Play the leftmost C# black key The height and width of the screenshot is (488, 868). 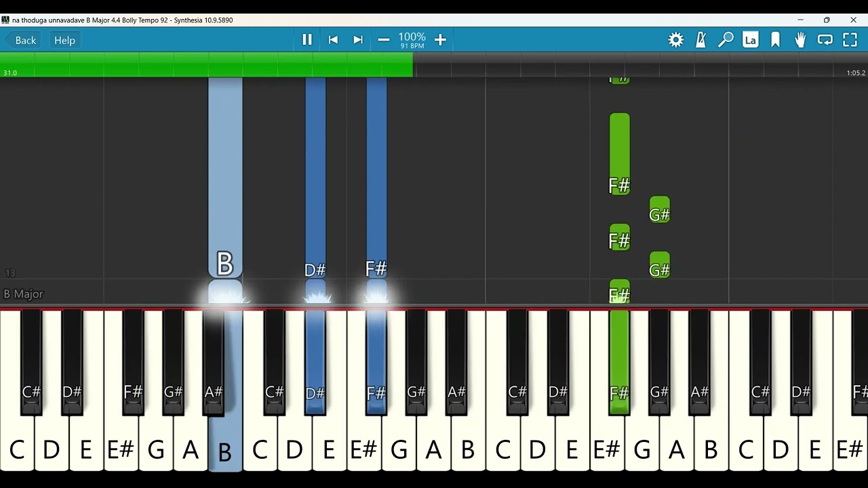pyautogui.click(x=31, y=363)
